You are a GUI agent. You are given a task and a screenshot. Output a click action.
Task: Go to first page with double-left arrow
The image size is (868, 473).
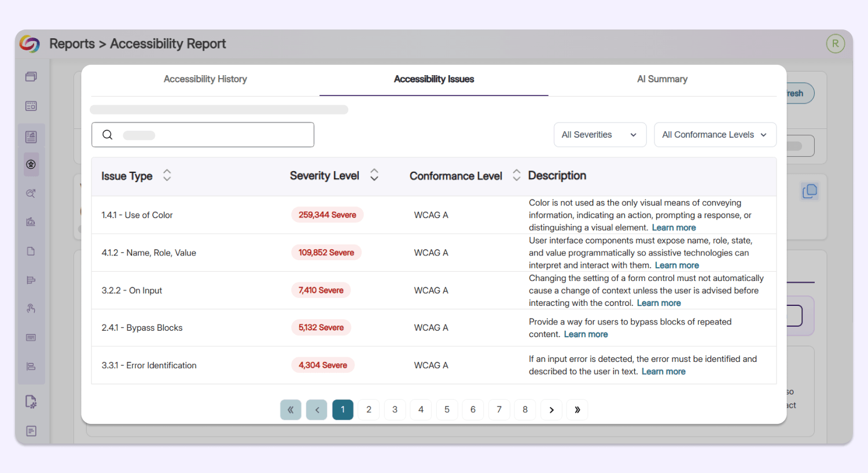pos(290,409)
